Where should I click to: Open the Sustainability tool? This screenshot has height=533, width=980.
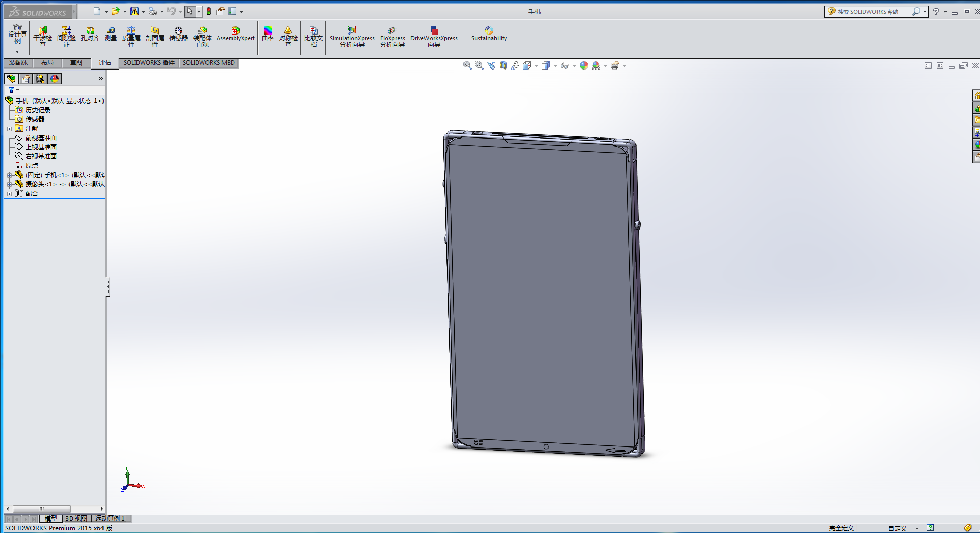coord(489,35)
